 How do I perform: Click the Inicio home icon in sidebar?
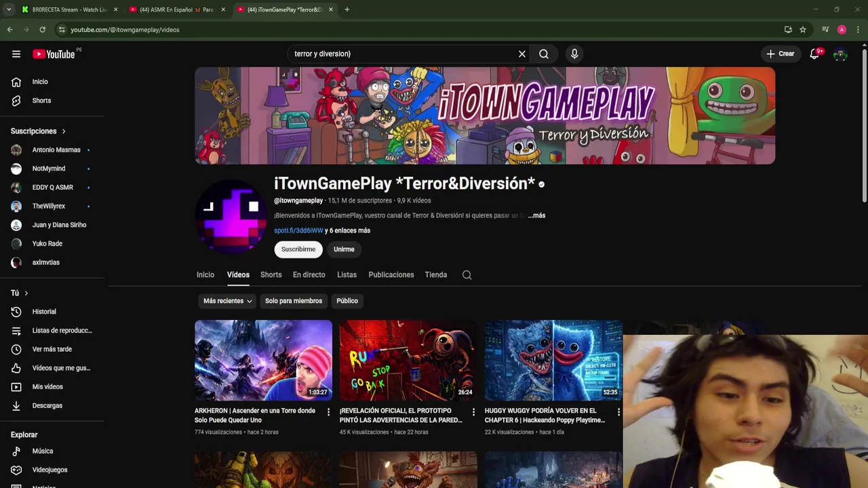(16, 82)
